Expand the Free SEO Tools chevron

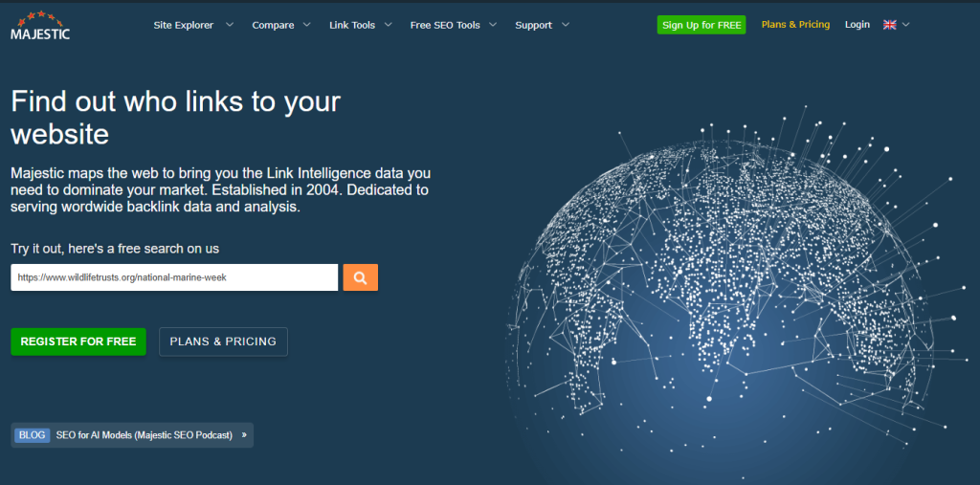coord(493,25)
